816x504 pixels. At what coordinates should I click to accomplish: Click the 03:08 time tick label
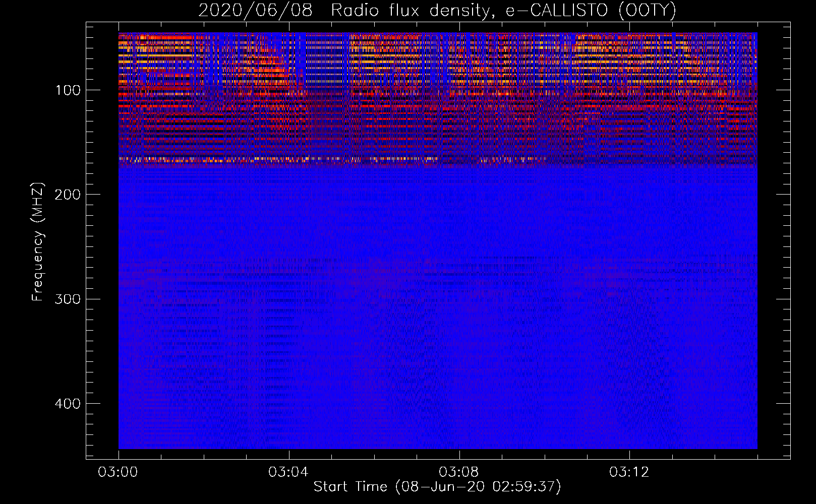click(x=459, y=472)
